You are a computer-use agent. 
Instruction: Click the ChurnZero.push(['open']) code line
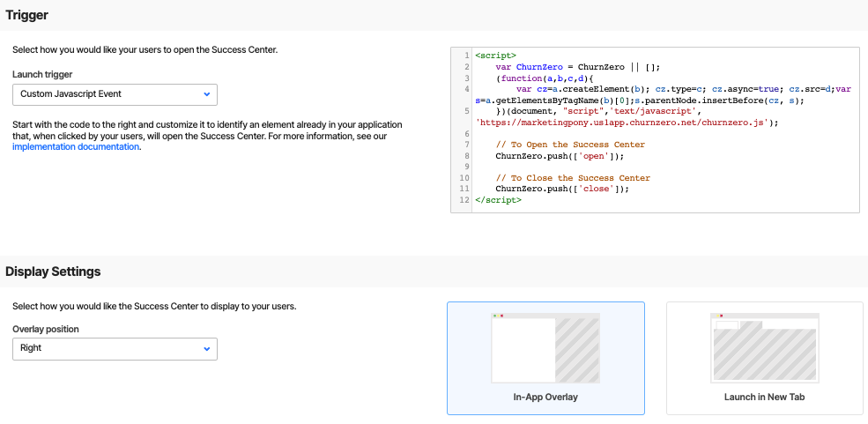point(560,156)
